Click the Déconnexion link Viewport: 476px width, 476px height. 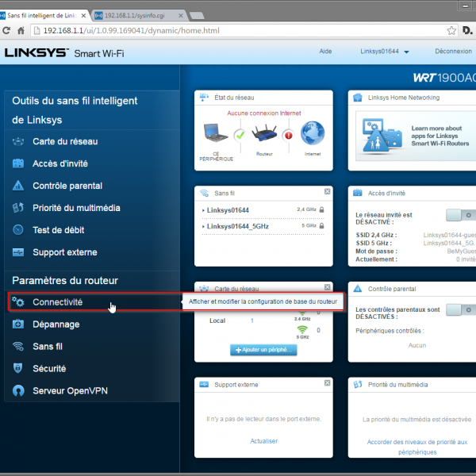coord(453,52)
